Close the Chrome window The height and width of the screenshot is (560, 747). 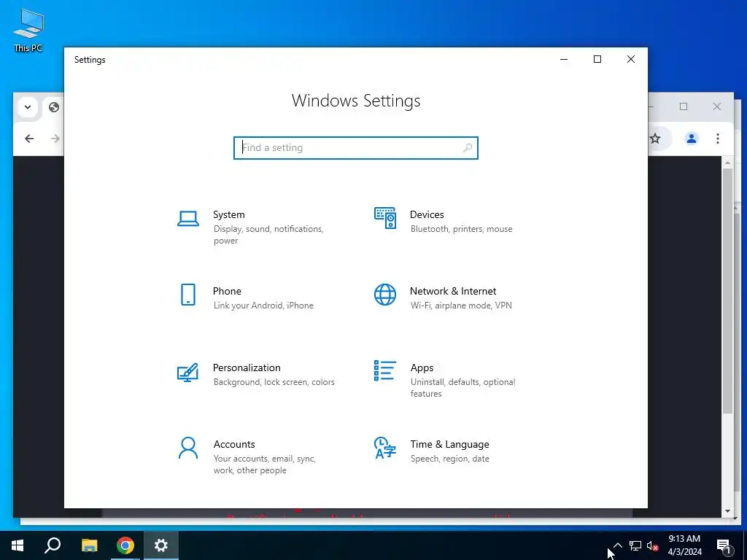click(717, 106)
